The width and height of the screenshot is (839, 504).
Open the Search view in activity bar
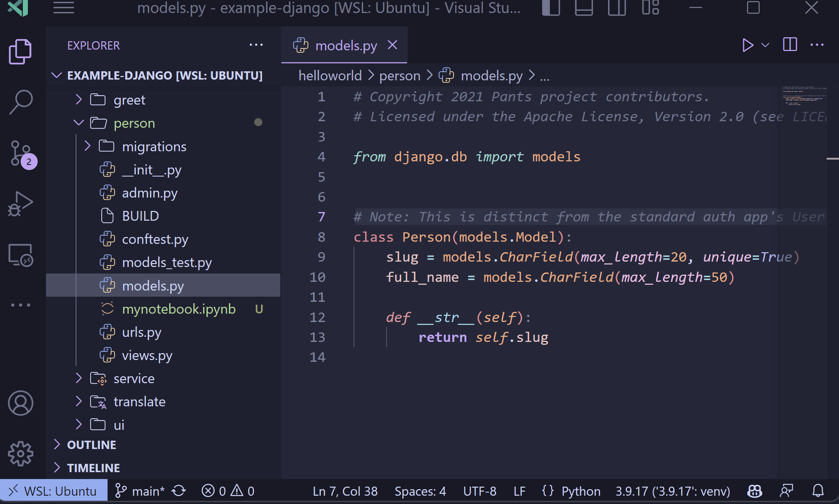[20, 102]
